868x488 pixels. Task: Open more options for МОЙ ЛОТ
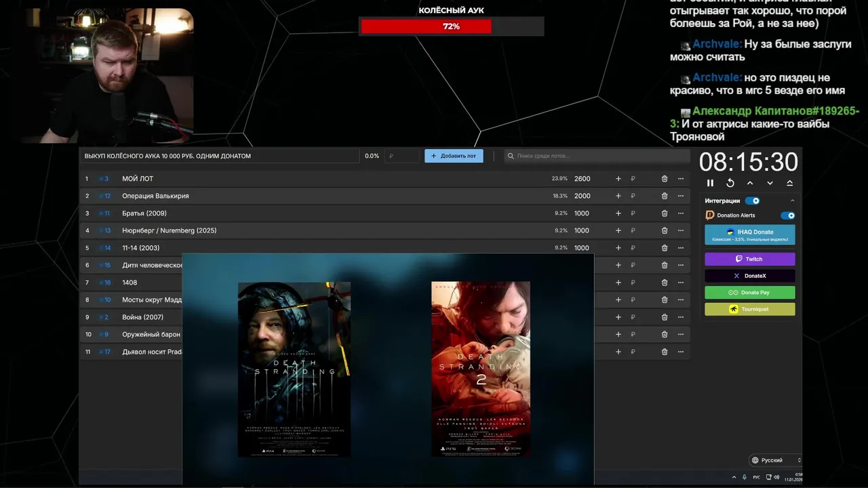pos(681,179)
